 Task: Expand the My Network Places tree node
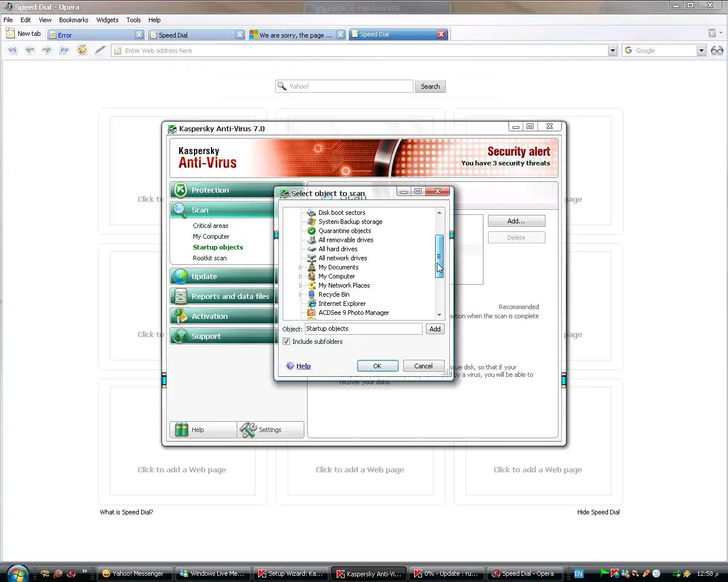[x=300, y=285]
